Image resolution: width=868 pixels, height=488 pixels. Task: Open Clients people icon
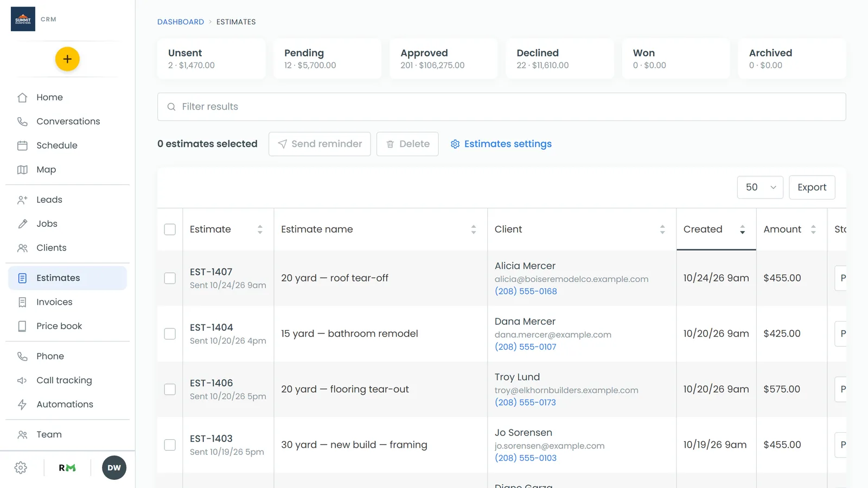tap(22, 248)
